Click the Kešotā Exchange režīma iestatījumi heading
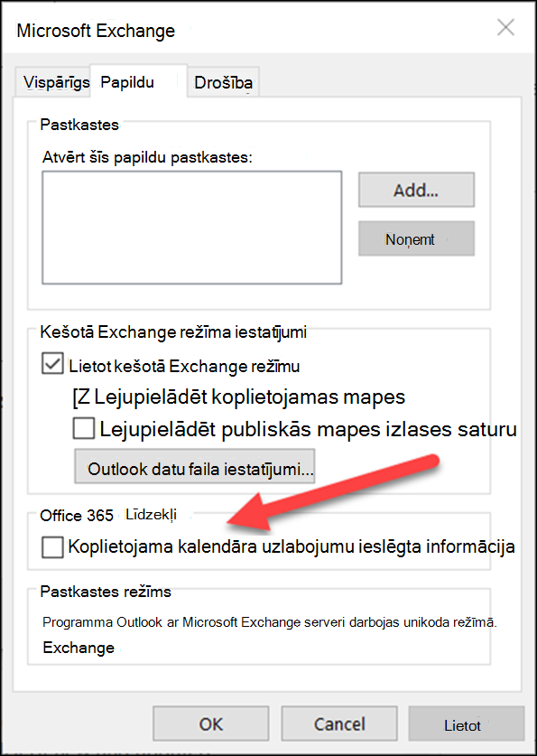 (173, 332)
